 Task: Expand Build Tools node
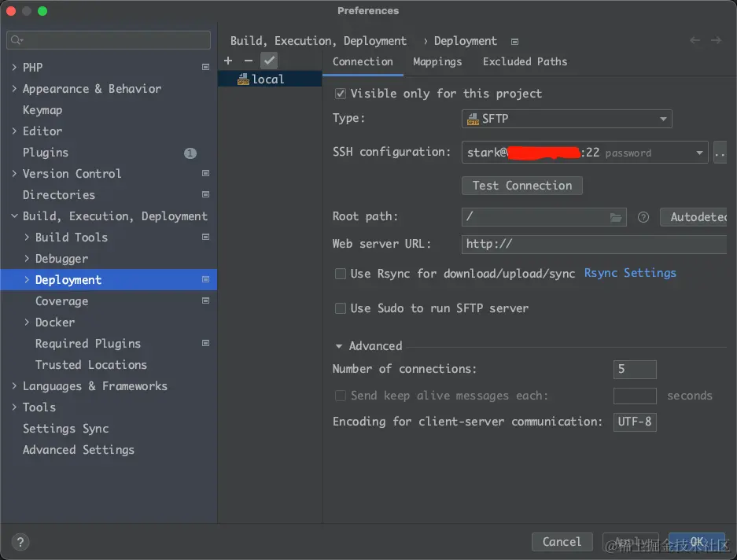27,237
